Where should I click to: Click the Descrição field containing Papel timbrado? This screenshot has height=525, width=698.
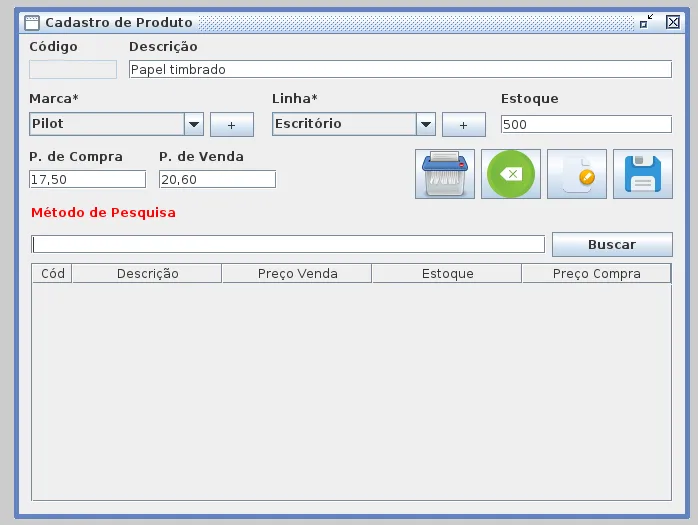click(400, 69)
